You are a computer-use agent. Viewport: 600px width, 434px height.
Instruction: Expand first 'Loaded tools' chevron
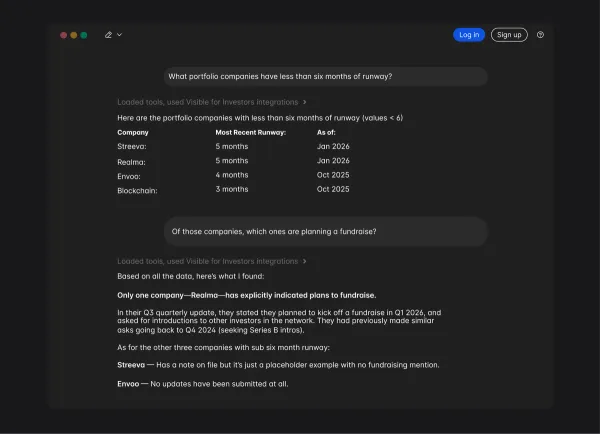[x=305, y=102]
